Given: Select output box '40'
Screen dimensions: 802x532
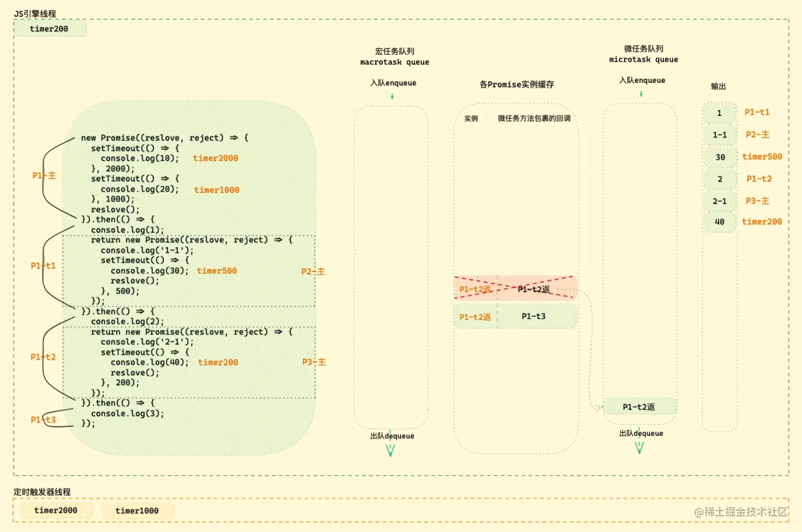Looking at the screenshot, I should pyautogui.click(x=719, y=222).
